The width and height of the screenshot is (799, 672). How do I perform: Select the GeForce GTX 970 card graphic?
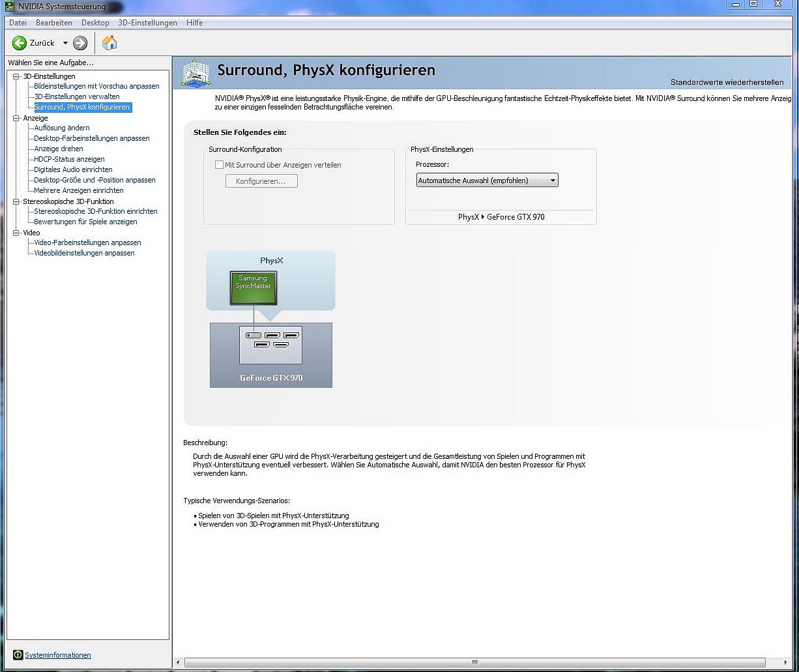pyautogui.click(x=270, y=355)
